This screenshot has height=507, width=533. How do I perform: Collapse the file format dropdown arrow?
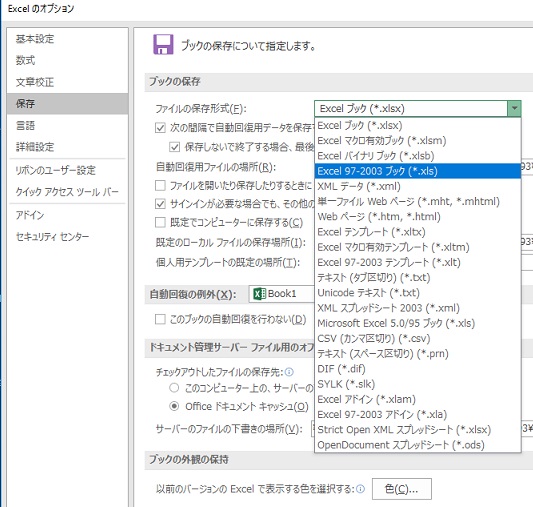(x=514, y=108)
